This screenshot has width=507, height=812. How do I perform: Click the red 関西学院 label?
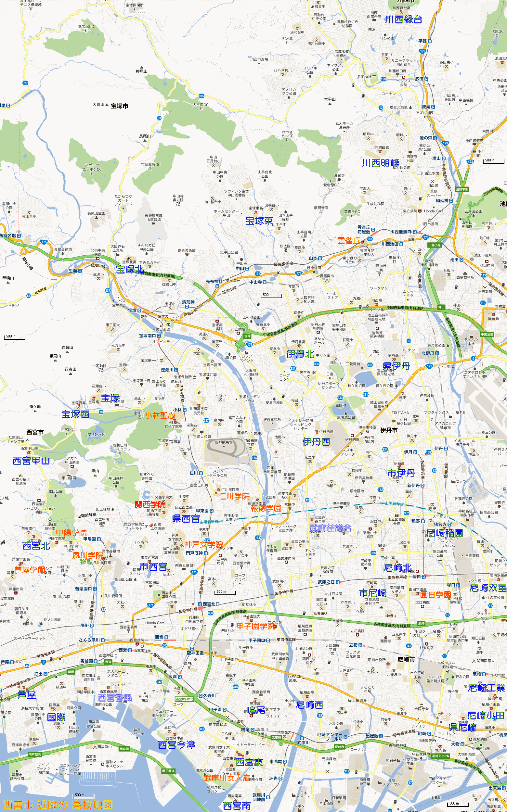pyautogui.click(x=150, y=504)
